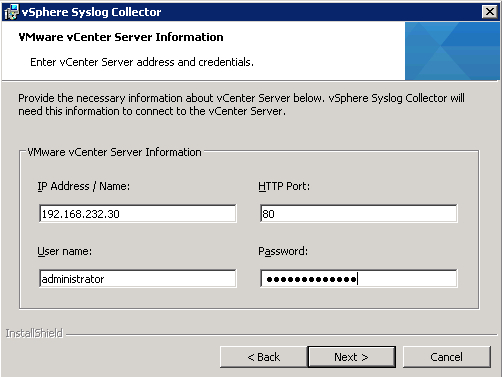Click the vSphere Syslog Collector installer icon
The image size is (502, 377).
[x=11, y=12]
